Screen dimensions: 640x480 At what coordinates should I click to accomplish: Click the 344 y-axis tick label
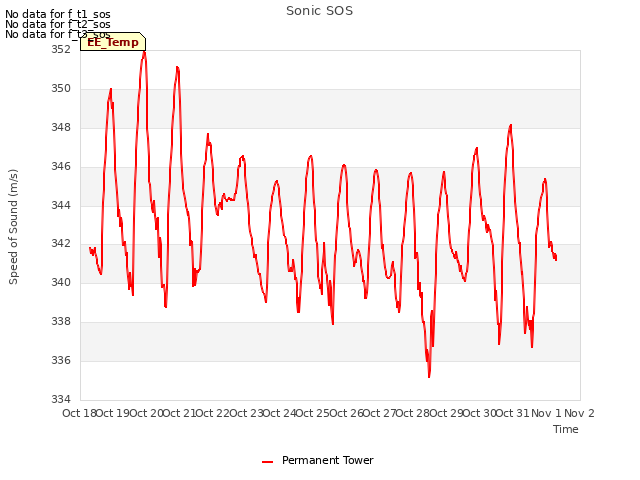coord(61,205)
